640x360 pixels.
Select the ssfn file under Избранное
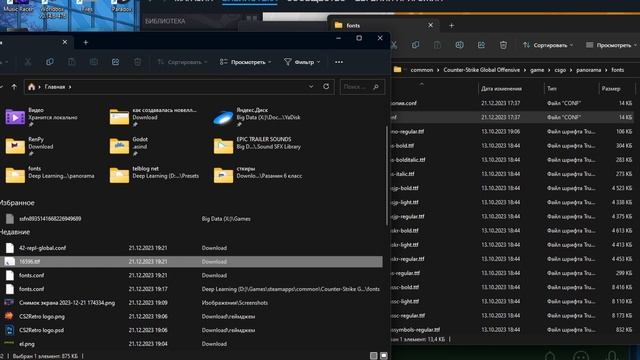tap(191, 219)
